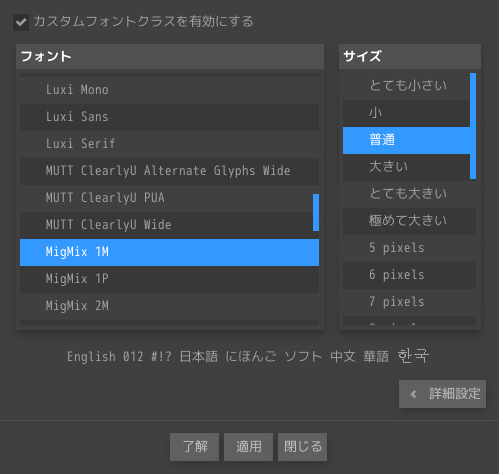
Task: Click the 了解 button
Action: coord(194,447)
